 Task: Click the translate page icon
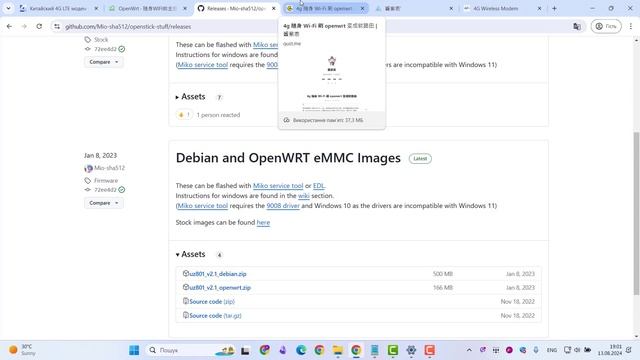577,27
